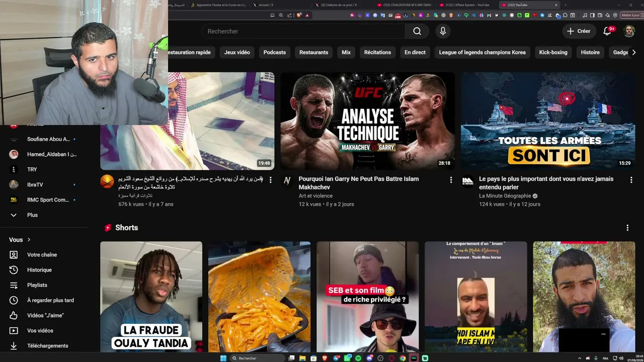Show hidden system tray icons

[x=580, y=358]
